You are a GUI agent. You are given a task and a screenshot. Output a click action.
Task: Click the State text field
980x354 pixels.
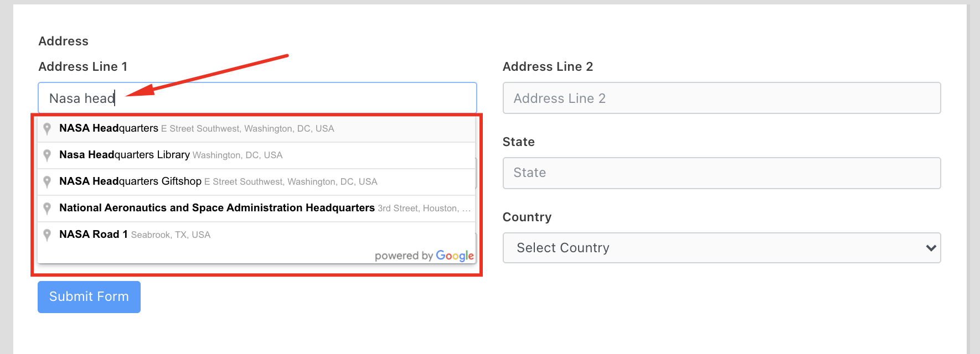[721, 173]
